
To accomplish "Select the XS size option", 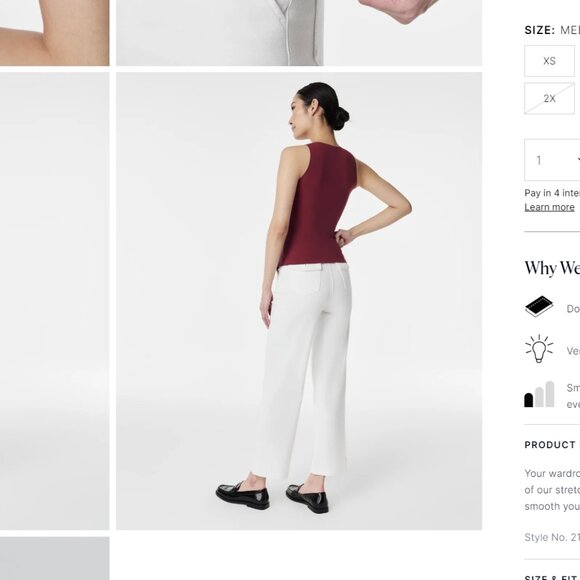I will [x=549, y=61].
